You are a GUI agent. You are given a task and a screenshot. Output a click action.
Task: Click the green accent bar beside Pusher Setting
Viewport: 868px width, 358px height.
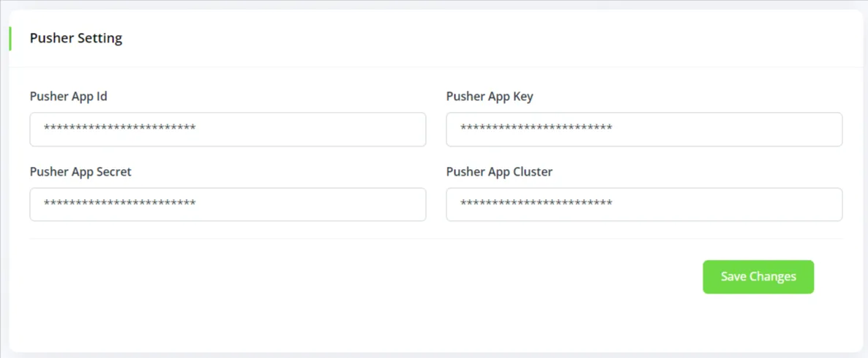[x=10, y=38]
